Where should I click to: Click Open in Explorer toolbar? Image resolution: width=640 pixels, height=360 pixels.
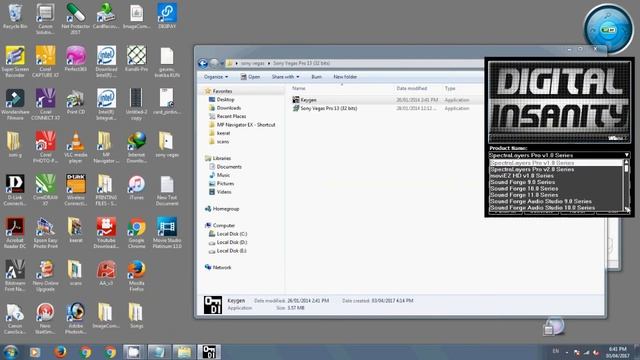click(x=250, y=77)
